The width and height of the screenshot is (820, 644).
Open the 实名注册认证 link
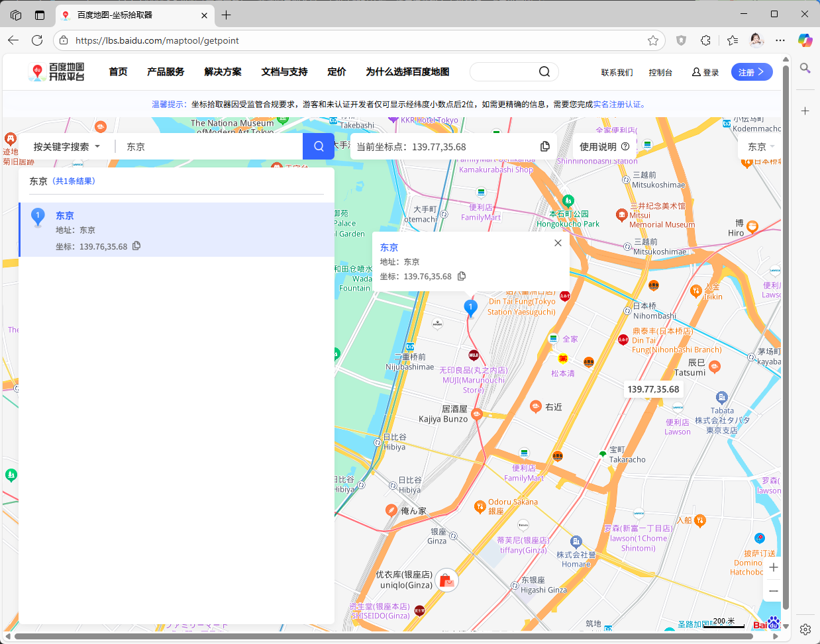point(617,104)
